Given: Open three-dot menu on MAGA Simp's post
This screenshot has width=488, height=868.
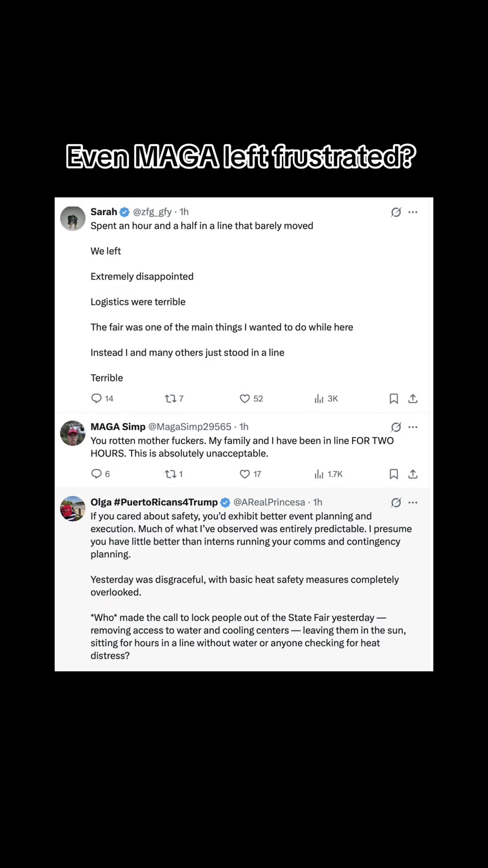Looking at the screenshot, I should pos(413,427).
